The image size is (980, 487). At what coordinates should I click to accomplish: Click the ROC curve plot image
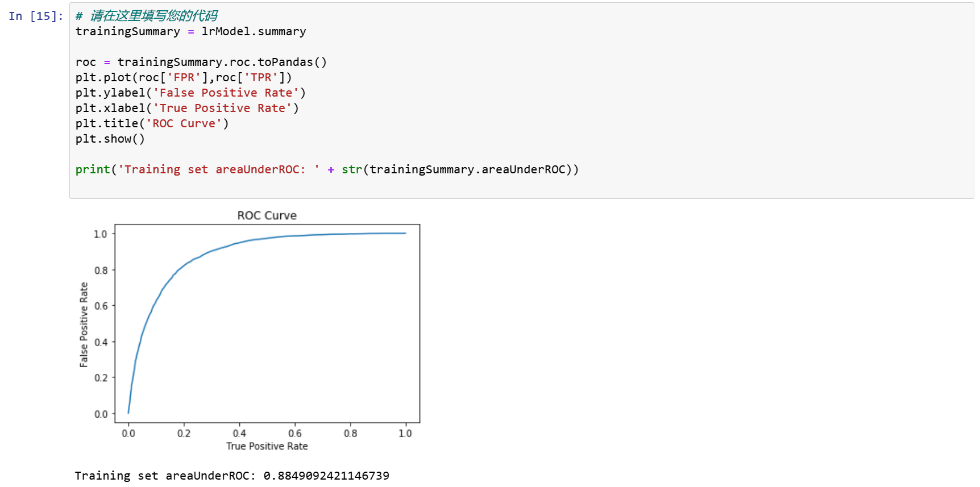[x=250, y=331]
